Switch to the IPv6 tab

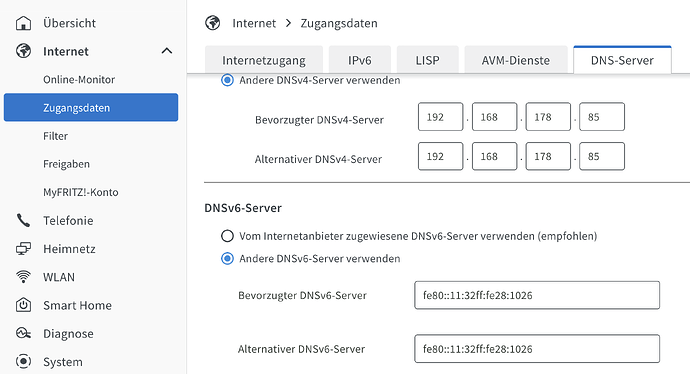click(360, 60)
